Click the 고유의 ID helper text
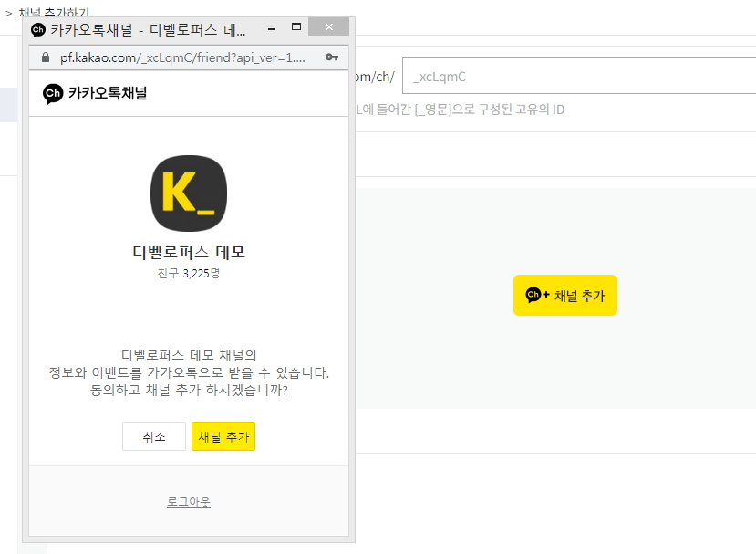Screen dimensions: 756x554 click(540, 110)
